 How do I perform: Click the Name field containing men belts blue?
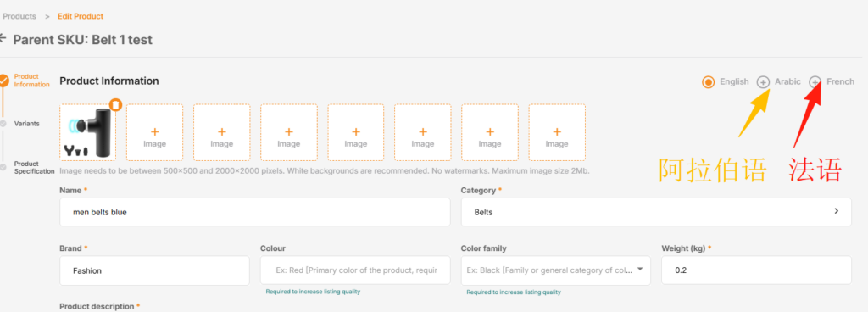(x=254, y=212)
